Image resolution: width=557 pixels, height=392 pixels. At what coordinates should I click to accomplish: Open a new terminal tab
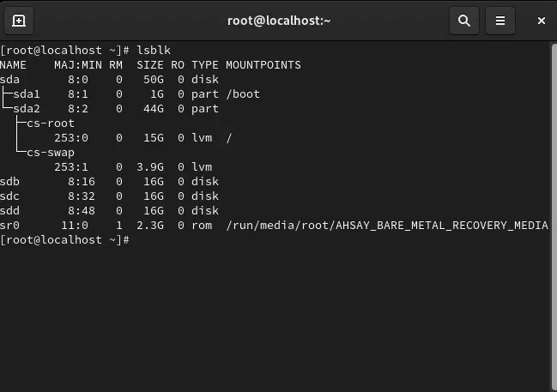click(x=19, y=20)
